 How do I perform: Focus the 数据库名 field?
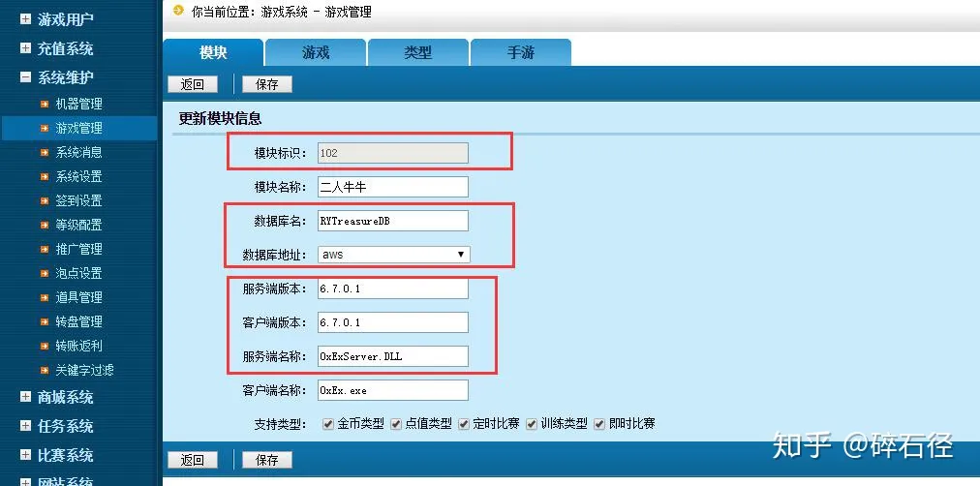pyautogui.click(x=393, y=221)
